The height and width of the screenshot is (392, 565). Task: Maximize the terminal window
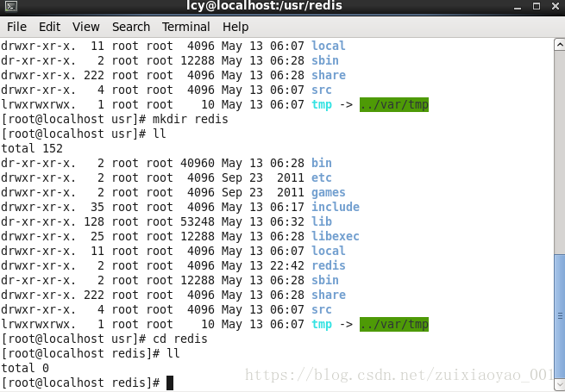coord(537,6)
